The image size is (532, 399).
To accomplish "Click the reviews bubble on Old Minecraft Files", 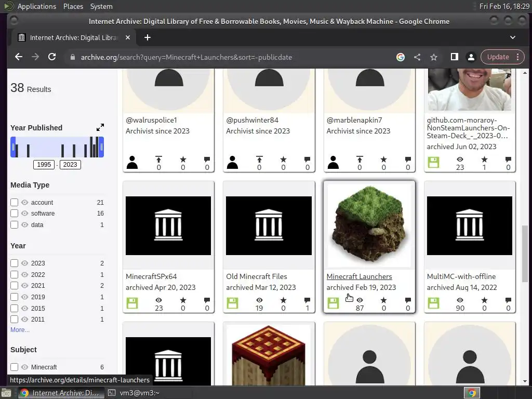I will 308,300.
